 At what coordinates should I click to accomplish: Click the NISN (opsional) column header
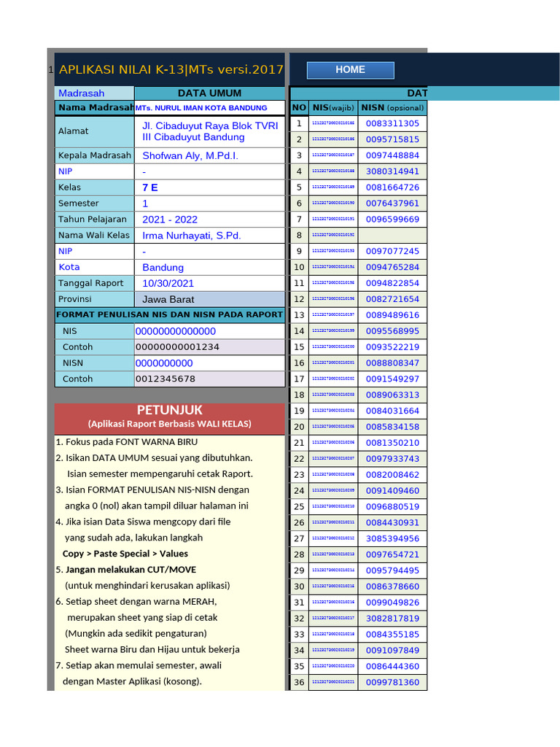pos(392,108)
